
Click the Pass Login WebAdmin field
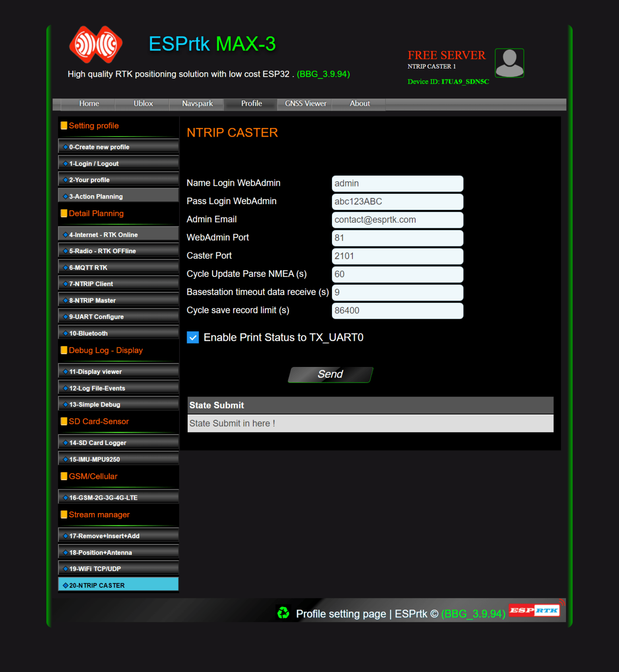coord(397,202)
